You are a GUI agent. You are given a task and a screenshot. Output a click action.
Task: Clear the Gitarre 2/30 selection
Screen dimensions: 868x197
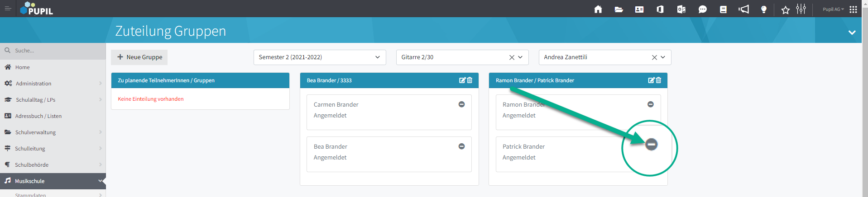(x=512, y=57)
